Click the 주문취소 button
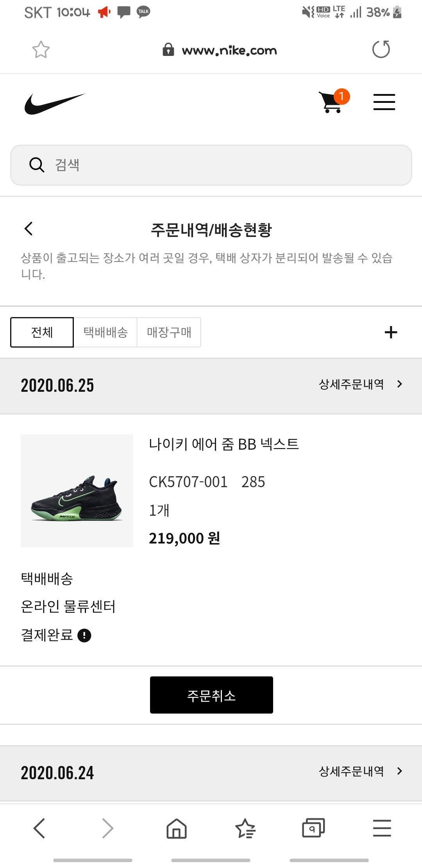This screenshot has width=422, height=868. [x=211, y=695]
